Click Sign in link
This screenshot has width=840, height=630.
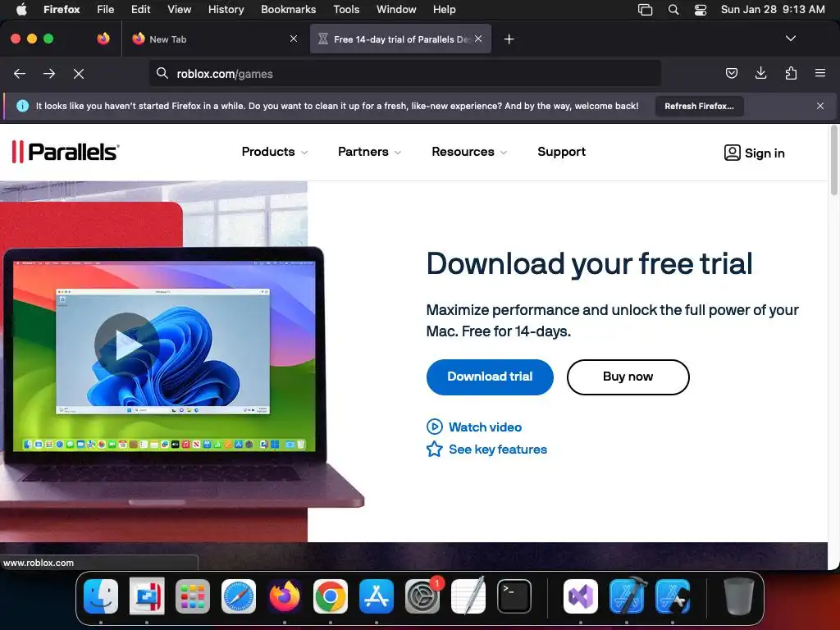click(755, 153)
